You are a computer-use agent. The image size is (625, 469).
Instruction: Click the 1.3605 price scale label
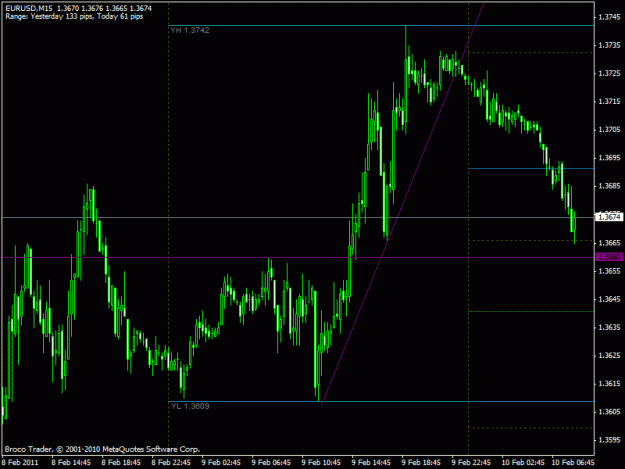609,412
